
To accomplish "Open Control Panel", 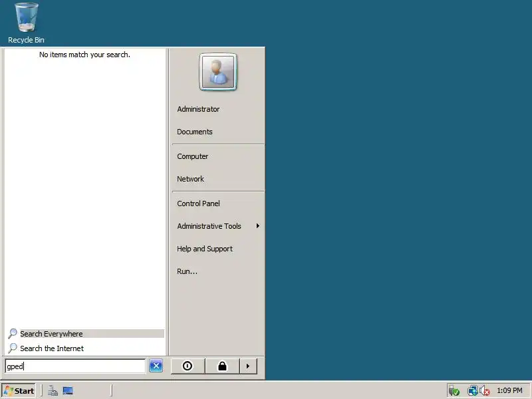I will pyautogui.click(x=198, y=203).
